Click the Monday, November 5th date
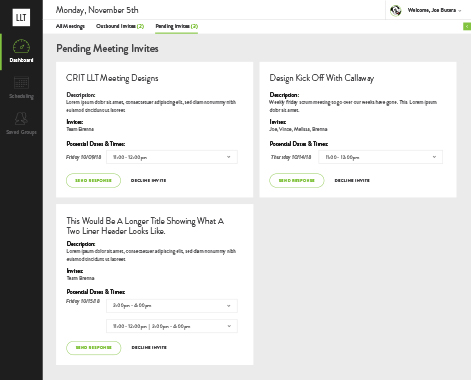This screenshot has height=380, width=471. tap(97, 10)
